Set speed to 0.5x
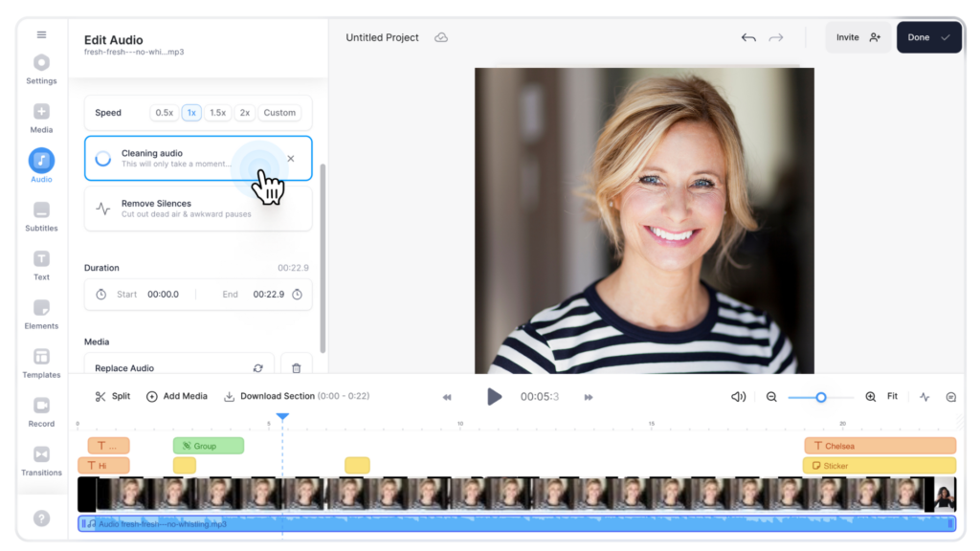This screenshot has width=980, height=551. tap(165, 113)
